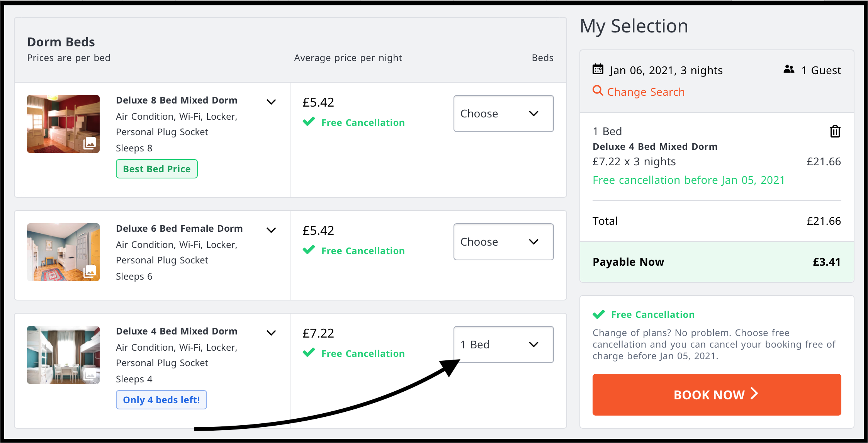Click the calendar icon beside Jan 06, 2021
The height and width of the screenshot is (443, 868).
click(x=598, y=70)
